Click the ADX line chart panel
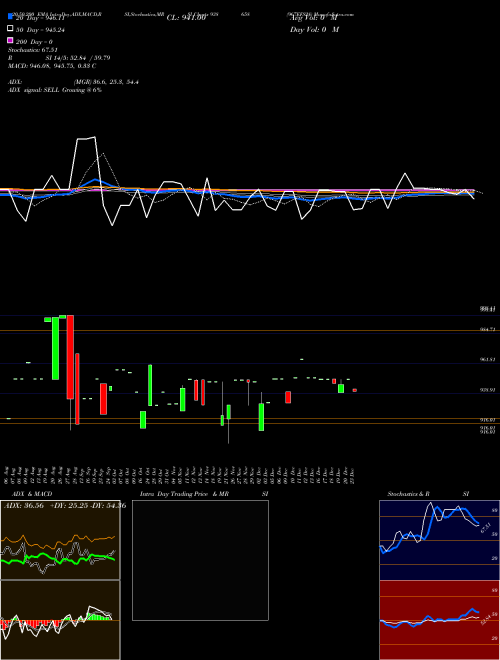Image resolution: width=500 pixels, height=660 pixels. (x=60, y=540)
